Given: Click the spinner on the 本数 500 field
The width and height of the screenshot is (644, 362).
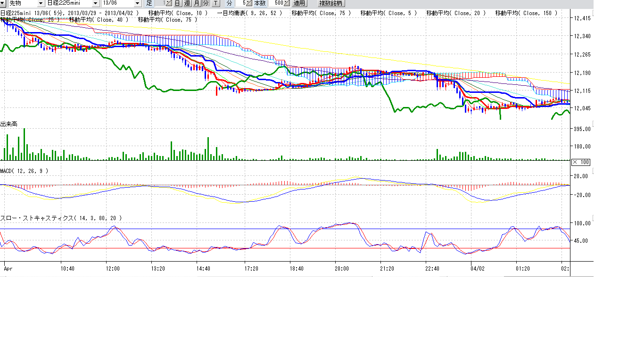Looking at the screenshot, I should click(x=287, y=3).
